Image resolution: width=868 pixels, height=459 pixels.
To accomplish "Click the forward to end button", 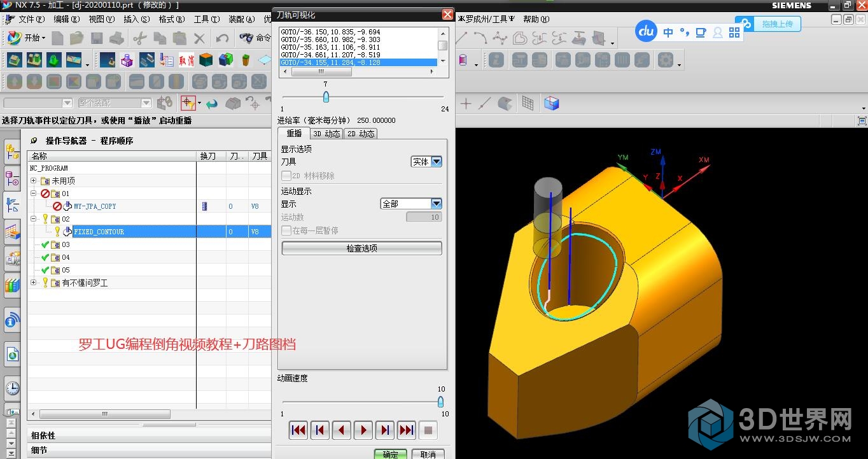I will [x=407, y=430].
